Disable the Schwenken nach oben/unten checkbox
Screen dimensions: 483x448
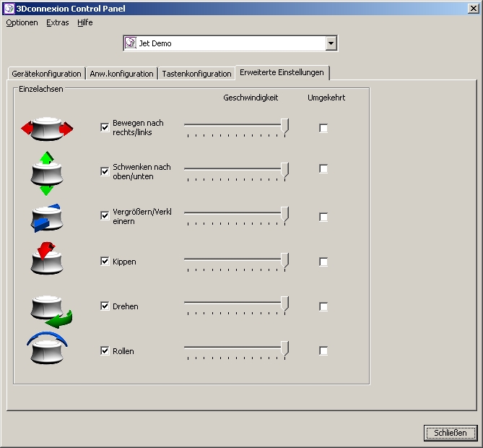tap(105, 171)
